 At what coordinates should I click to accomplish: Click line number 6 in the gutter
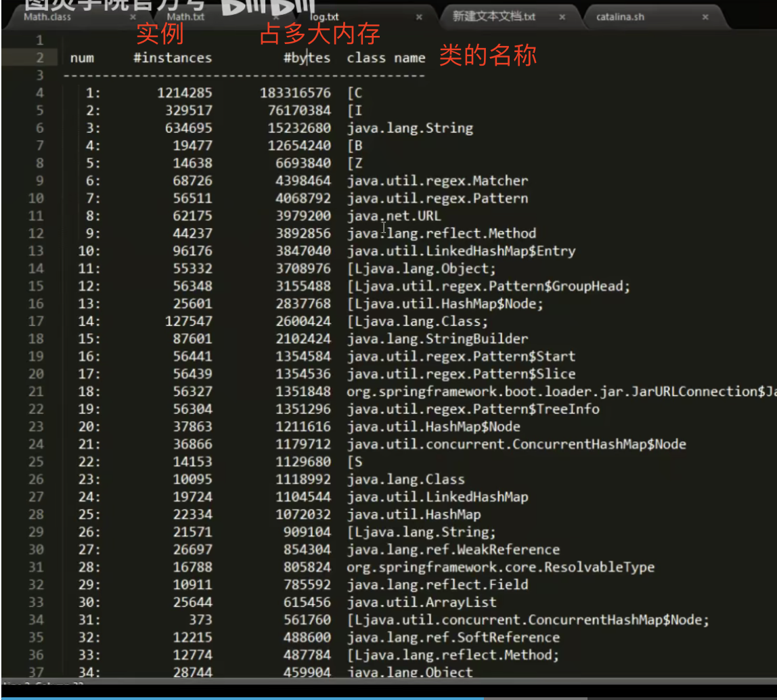37,128
